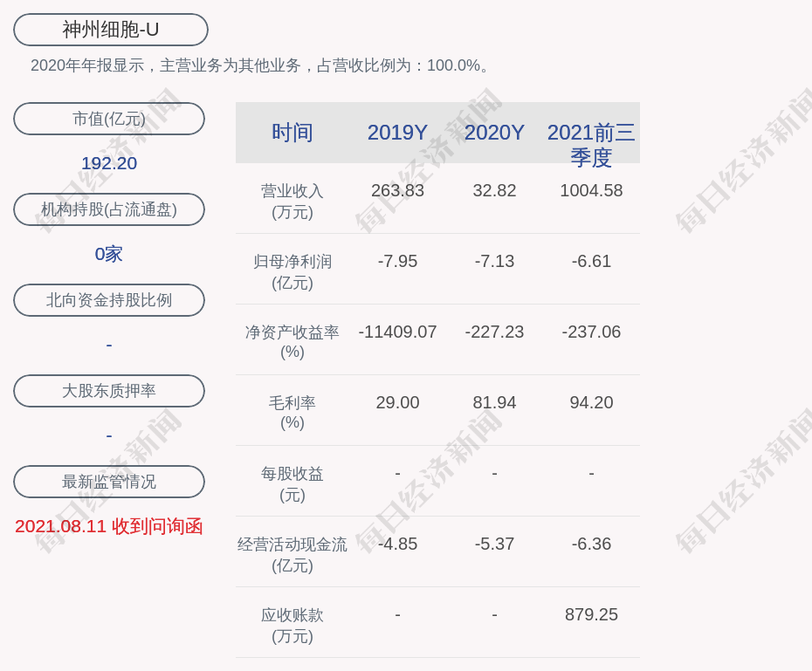Click the 北向资金持股比例 label pill
Image resolution: width=812 pixels, height=671 pixels.
[109, 300]
